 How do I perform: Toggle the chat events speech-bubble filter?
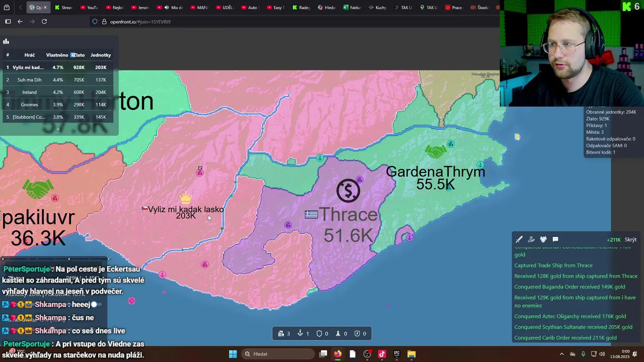click(555, 239)
